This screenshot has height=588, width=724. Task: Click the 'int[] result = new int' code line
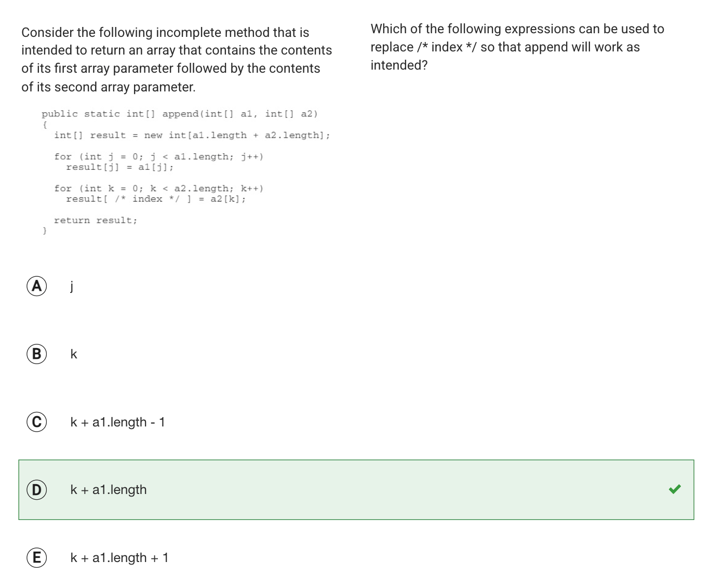192,136
